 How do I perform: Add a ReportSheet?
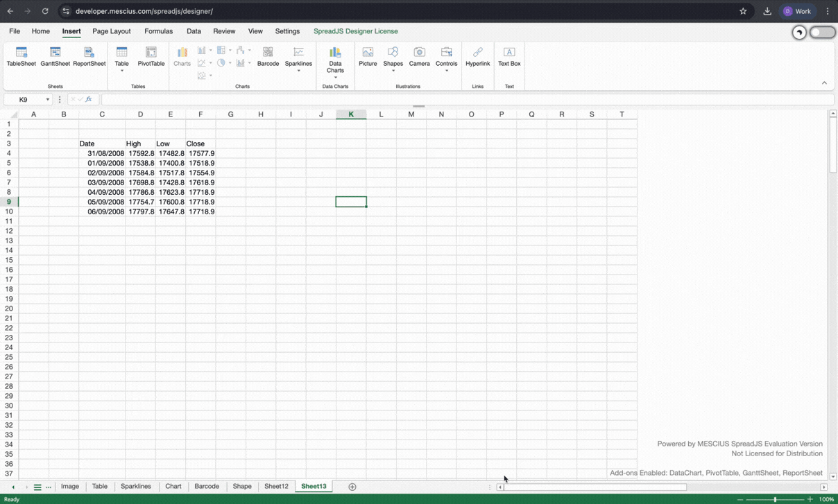point(89,56)
